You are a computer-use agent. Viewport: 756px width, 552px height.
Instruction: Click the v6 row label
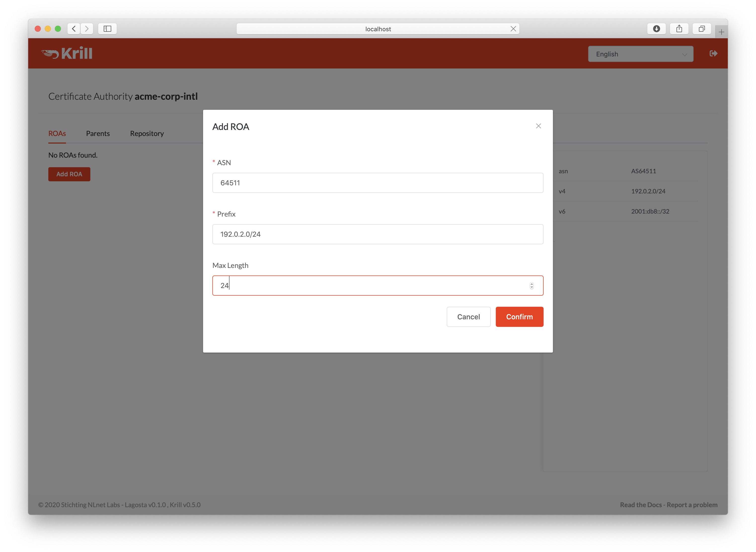[x=562, y=211]
